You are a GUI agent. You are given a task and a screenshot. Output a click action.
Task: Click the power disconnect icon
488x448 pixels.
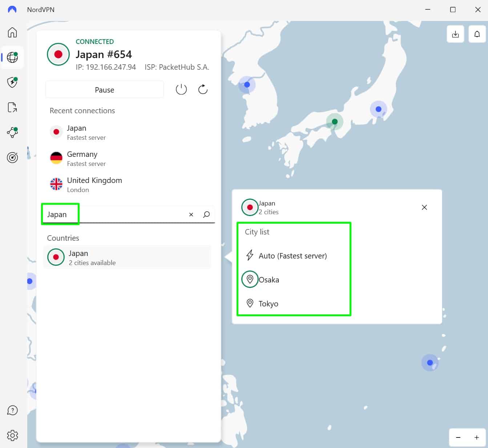181,89
